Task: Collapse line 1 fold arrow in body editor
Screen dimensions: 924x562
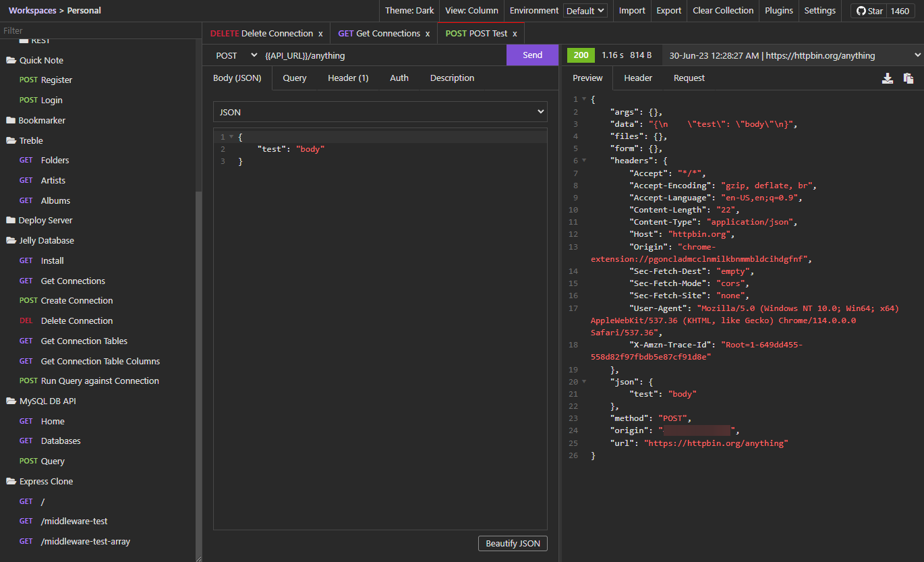Action: [231, 137]
